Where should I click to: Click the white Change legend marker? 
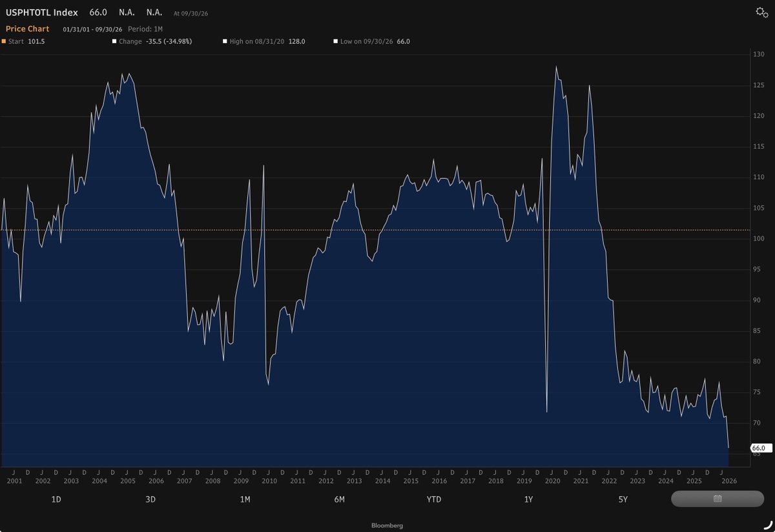114,41
